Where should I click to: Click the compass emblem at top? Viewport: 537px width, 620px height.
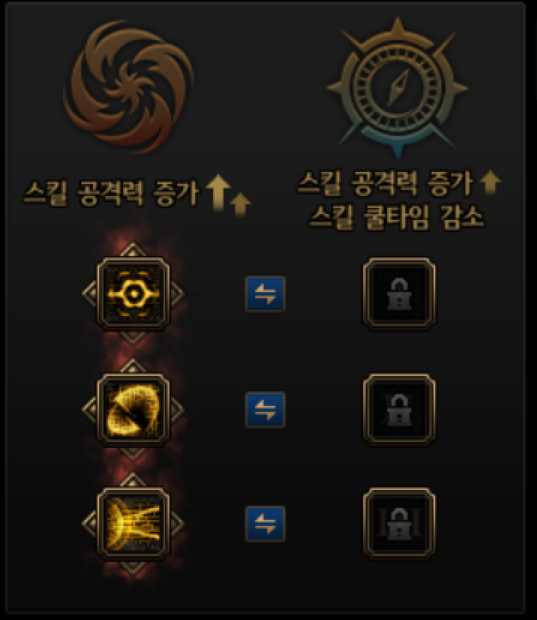click(x=397, y=88)
